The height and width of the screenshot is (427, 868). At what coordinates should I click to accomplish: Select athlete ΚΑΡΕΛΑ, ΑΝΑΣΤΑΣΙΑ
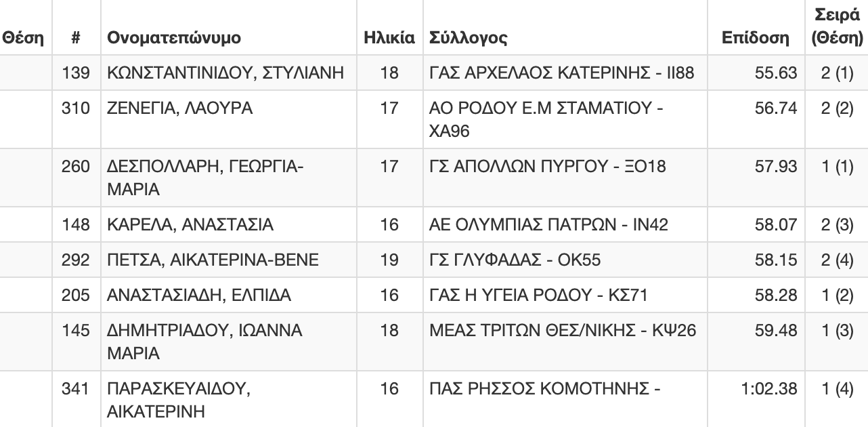coord(190,224)
